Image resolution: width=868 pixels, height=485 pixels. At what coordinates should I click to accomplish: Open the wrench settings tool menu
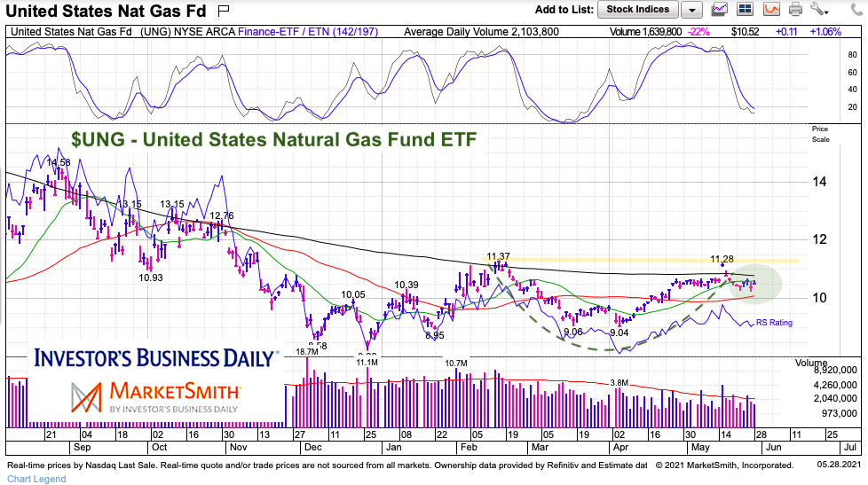[819, 9]
